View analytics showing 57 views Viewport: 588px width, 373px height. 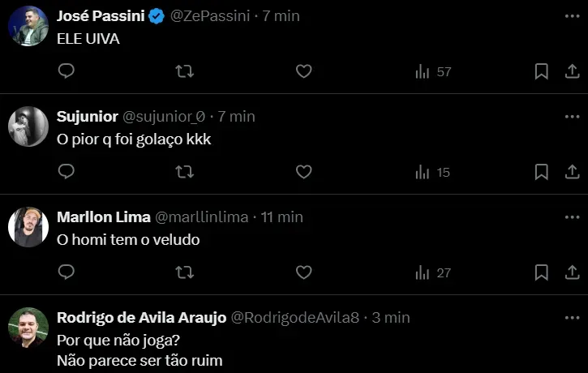(433, 71)
